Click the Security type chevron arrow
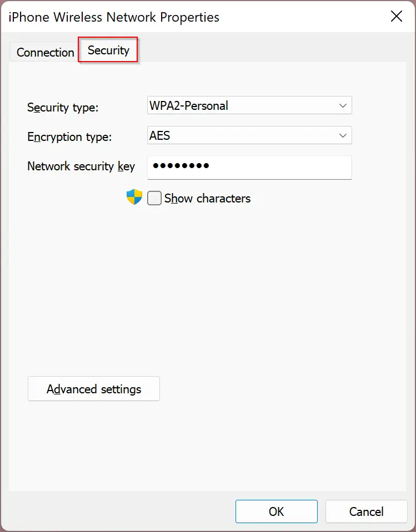The width and height of the screenshot is (416, 532). 343,105
